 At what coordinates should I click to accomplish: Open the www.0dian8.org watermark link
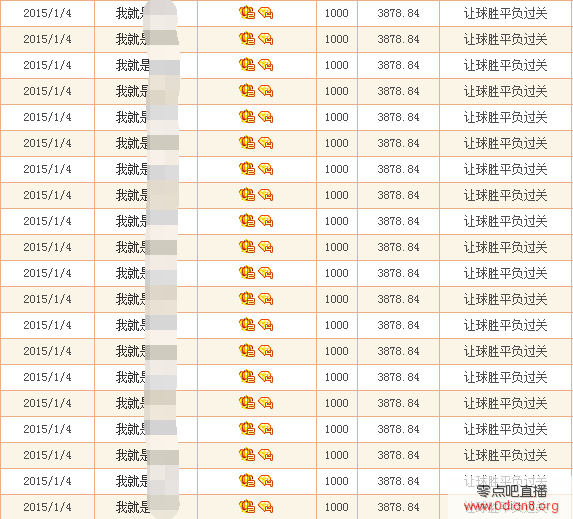[511, 506]
